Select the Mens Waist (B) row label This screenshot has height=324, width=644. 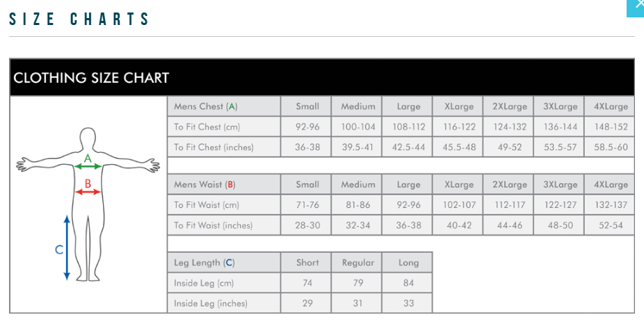[204, 185]
